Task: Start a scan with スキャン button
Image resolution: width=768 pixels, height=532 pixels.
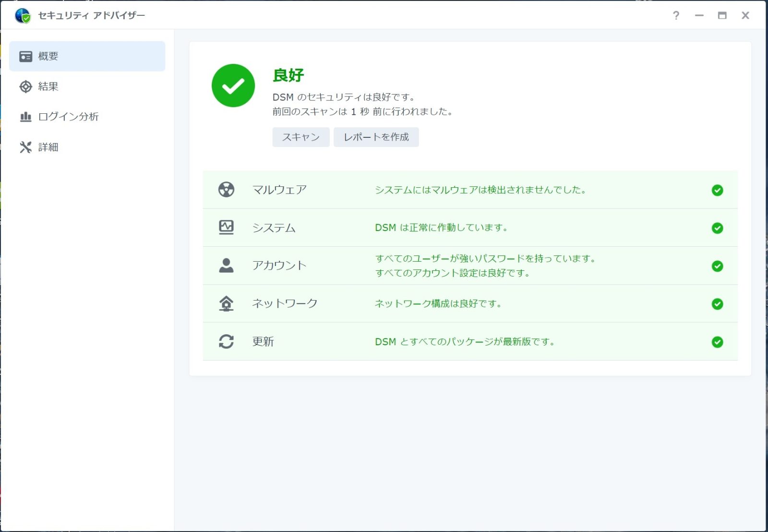Action: point(300,137)
